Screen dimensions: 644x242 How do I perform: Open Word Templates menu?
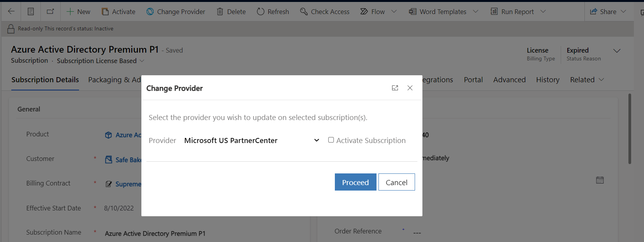point(438,12)
